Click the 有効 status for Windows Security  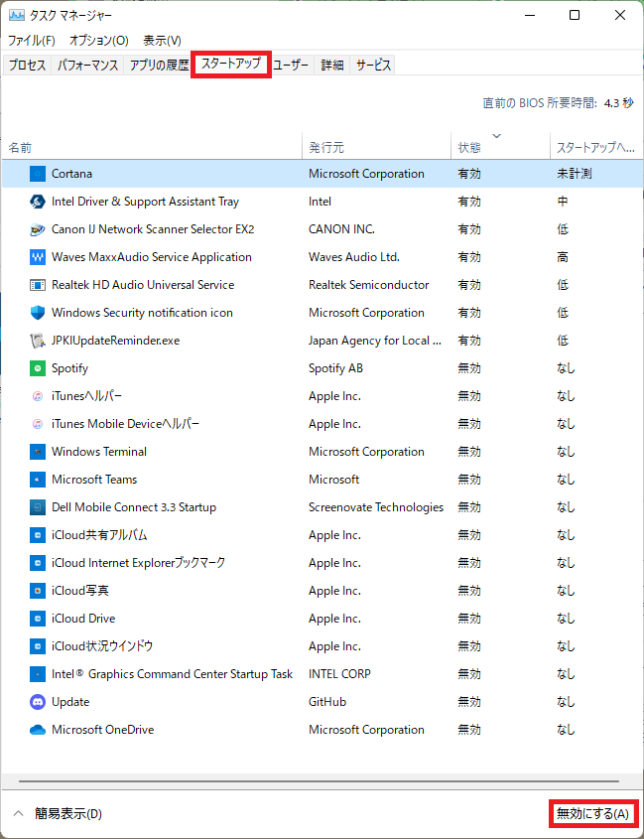(469, 313)
